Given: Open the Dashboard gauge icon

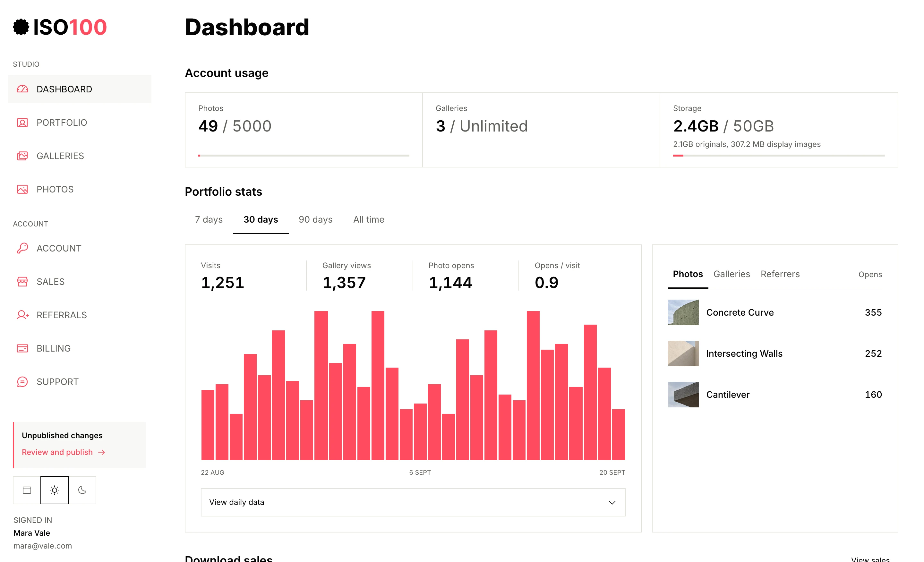Looking at the screenshot, I should click(22, 89).
